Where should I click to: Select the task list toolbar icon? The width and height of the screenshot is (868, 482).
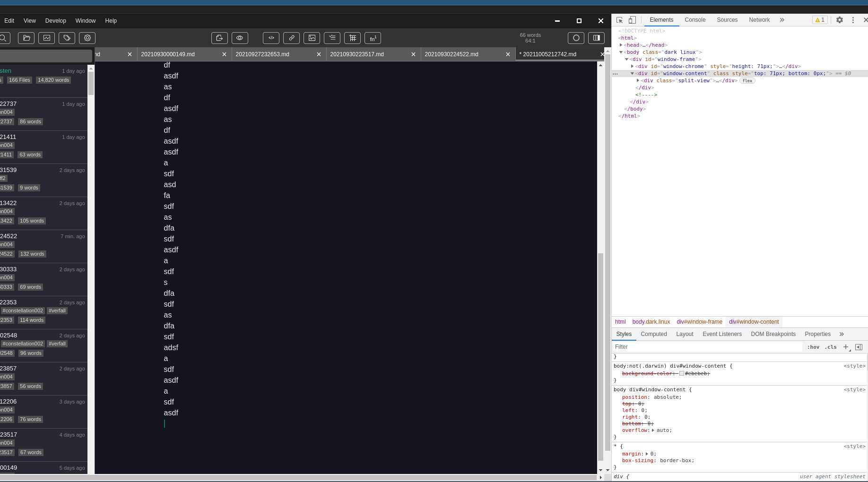(332, 38)
